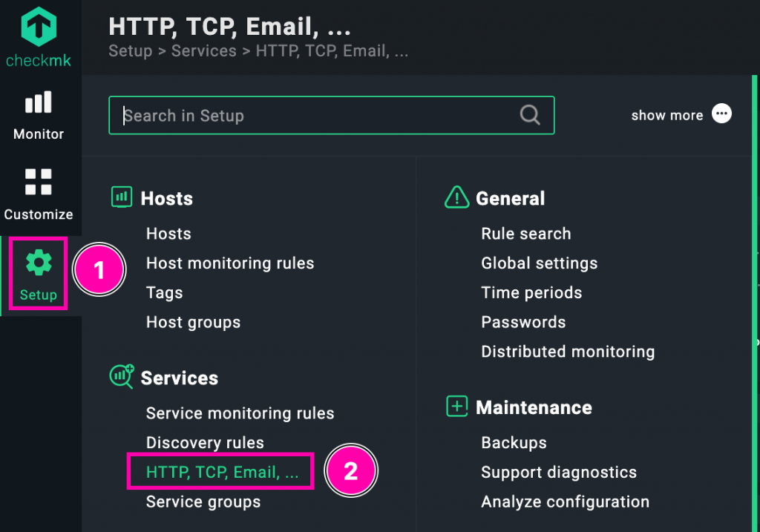760x532 pixels.
Task: Open the Monitor bar chart icon
Action: (x=39, y=102)
